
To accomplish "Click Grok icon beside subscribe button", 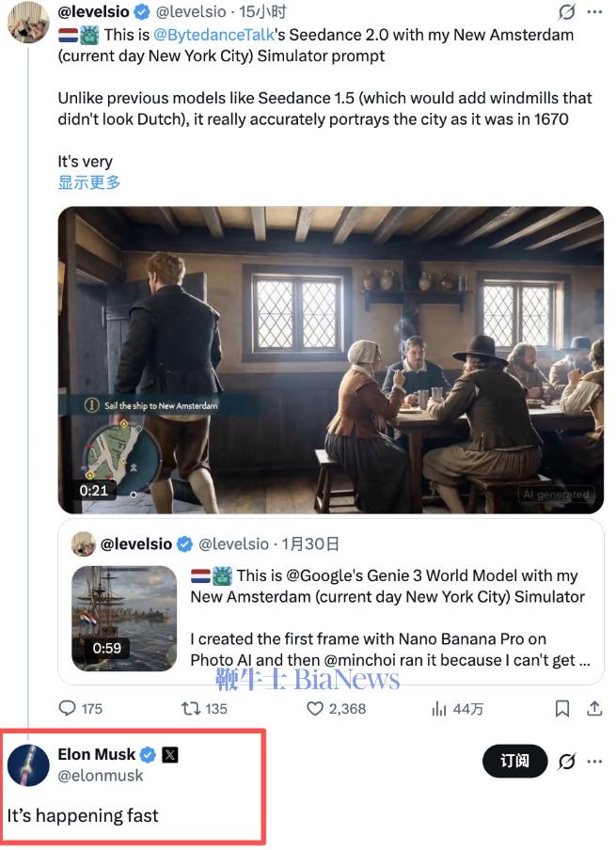I will click(566, 761).
